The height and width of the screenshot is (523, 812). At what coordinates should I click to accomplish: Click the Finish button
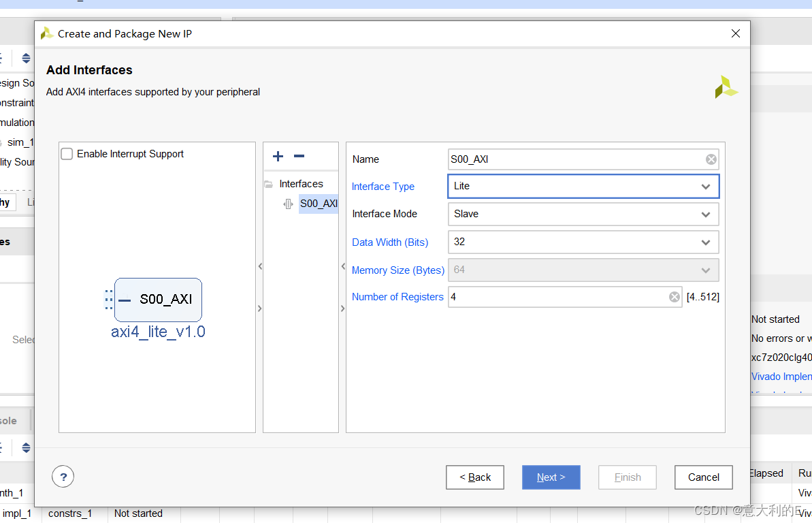[627, 477]
